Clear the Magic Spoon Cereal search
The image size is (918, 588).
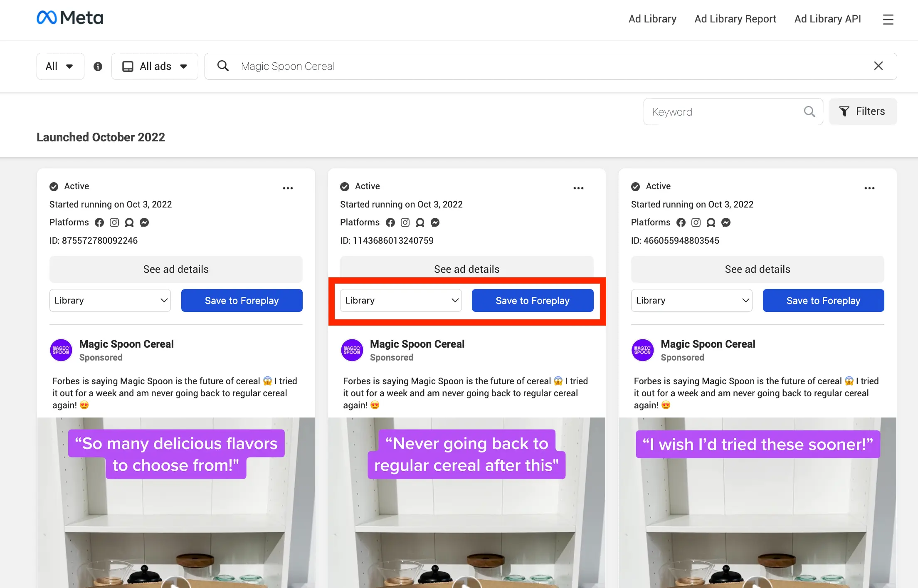878,66
